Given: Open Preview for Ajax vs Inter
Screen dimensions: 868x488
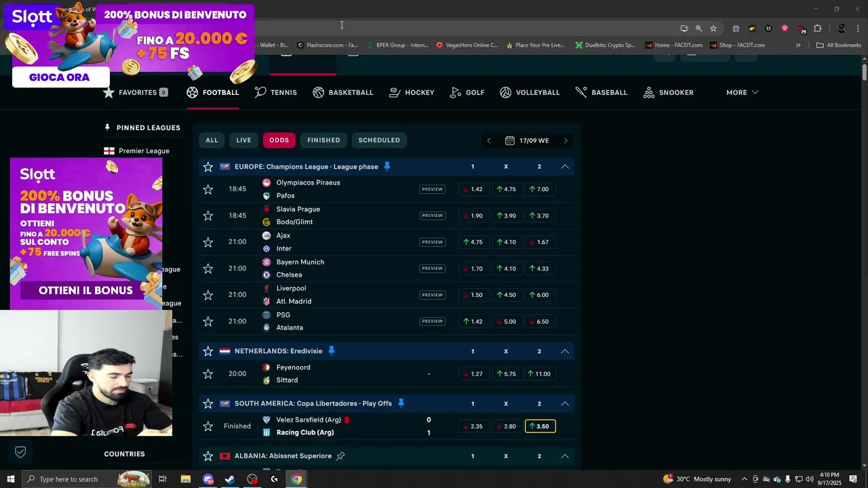Looking at the screenshot, I should click(x=432, y=242).
